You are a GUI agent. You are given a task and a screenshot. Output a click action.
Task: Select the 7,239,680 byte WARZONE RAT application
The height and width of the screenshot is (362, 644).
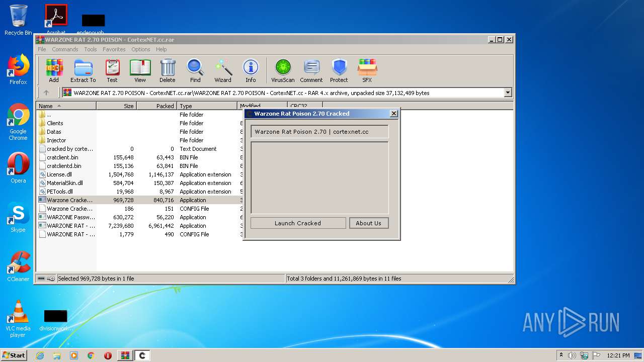pos(140,226)
